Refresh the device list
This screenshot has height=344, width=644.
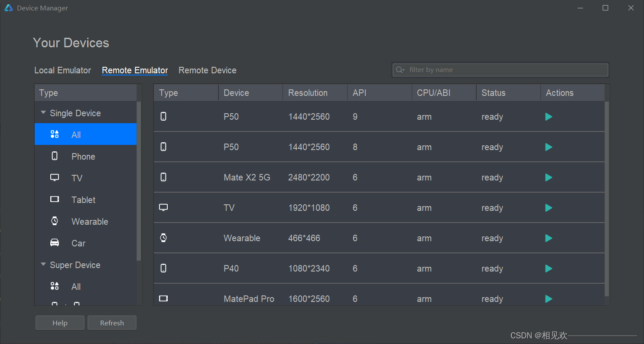click(112, 323)
